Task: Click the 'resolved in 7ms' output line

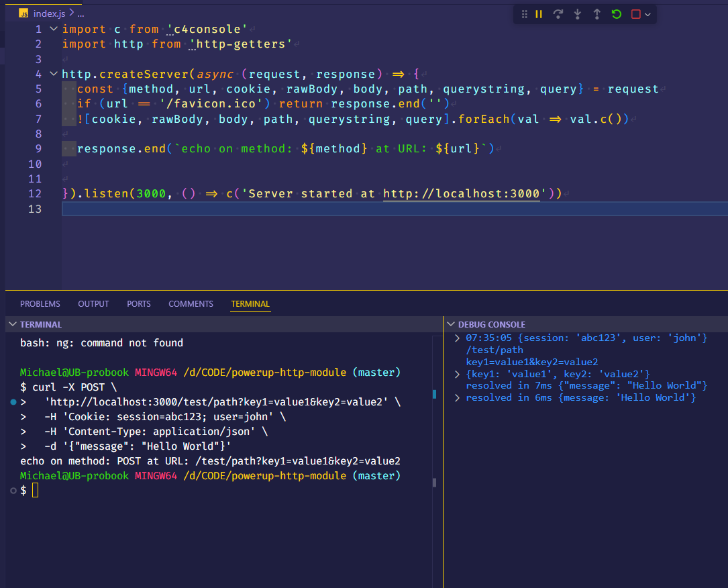Action: coord(586,385)
